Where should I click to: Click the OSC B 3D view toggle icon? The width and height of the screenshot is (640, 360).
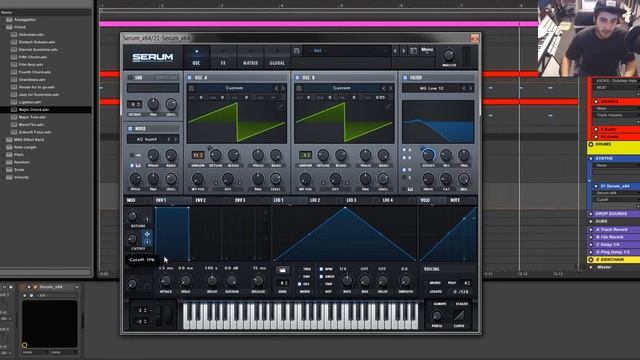click(299, 88)
